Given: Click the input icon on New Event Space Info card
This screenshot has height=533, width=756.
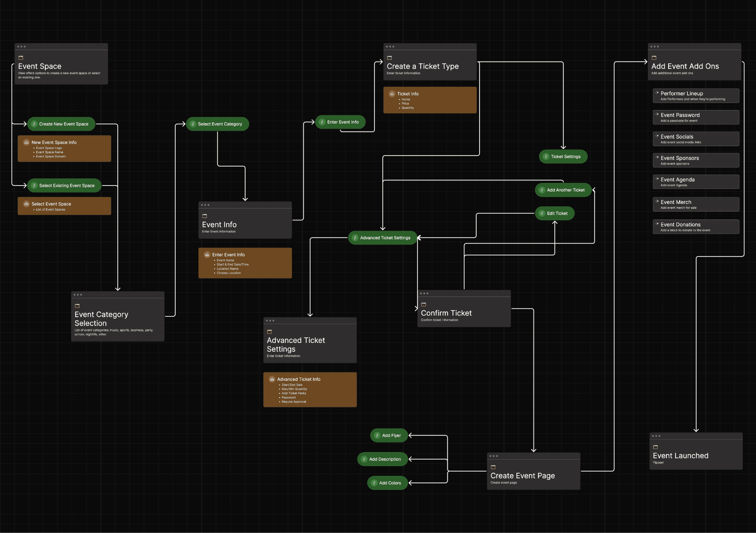Looking at the screenshot, I should pyautogui.click(x=26, y=142).
